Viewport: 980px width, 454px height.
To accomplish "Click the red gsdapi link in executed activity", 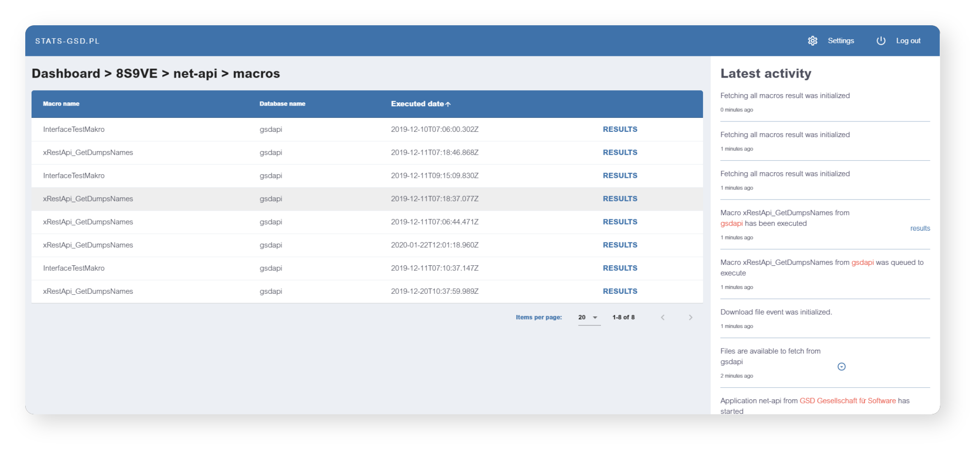I will tap(731, 223).
